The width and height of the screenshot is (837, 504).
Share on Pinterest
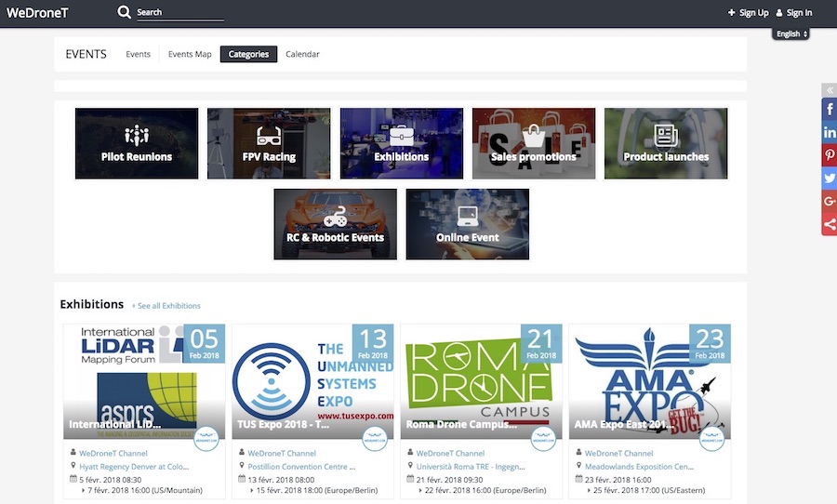coord(829,155)
